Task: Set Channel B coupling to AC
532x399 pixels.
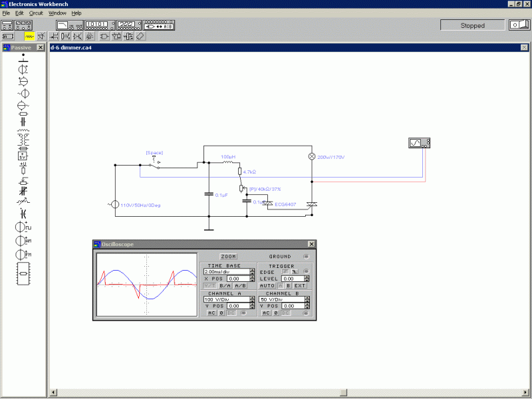Action: pos(266,313)
